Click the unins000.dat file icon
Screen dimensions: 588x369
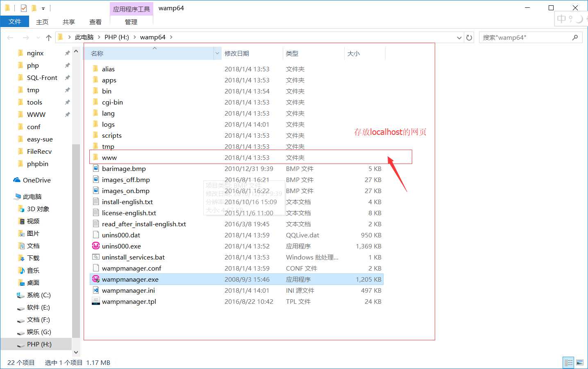tap(95, 235)
